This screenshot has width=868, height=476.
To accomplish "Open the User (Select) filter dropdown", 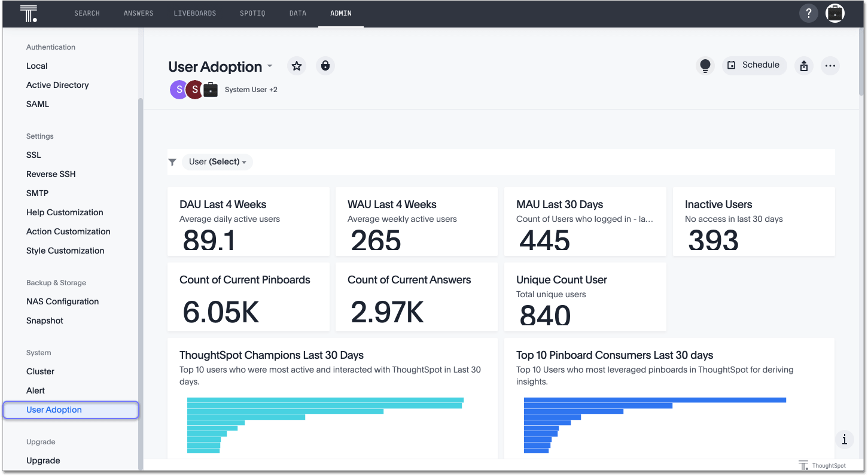I will (217, 161).
